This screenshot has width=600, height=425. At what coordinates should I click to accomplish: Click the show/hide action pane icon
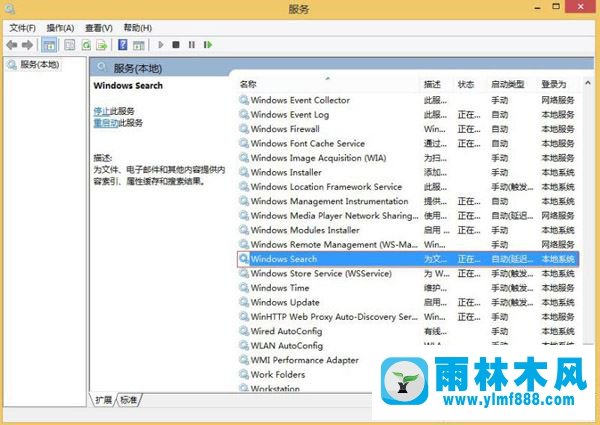tap(139, 45)
